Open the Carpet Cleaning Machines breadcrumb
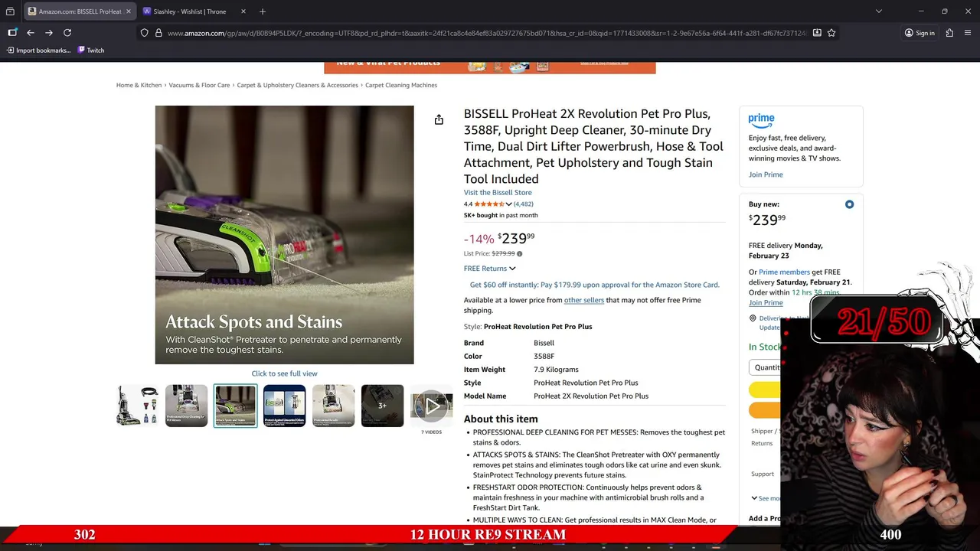Viewport: 980px width, 551px height. click(x=401, y=85)
